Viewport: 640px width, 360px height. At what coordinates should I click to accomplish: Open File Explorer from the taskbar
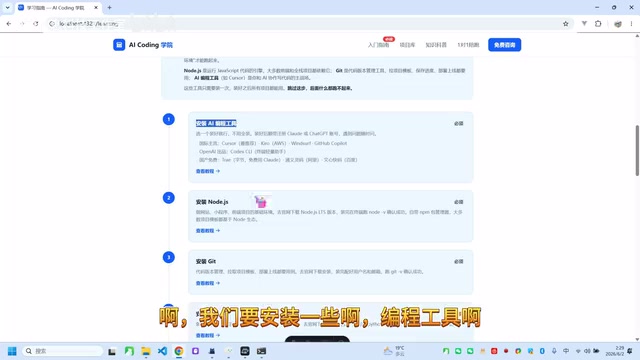146,351
